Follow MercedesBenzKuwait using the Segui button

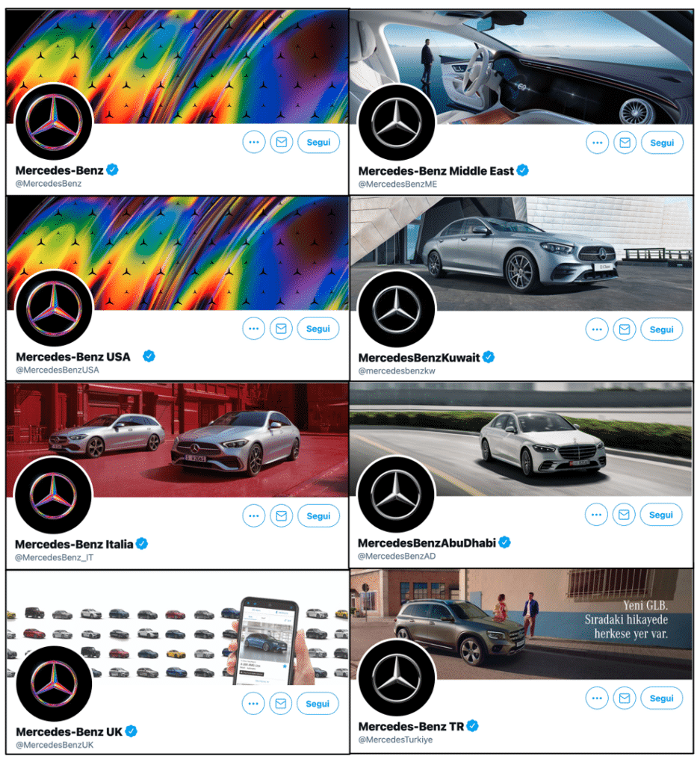coord(661,329)
